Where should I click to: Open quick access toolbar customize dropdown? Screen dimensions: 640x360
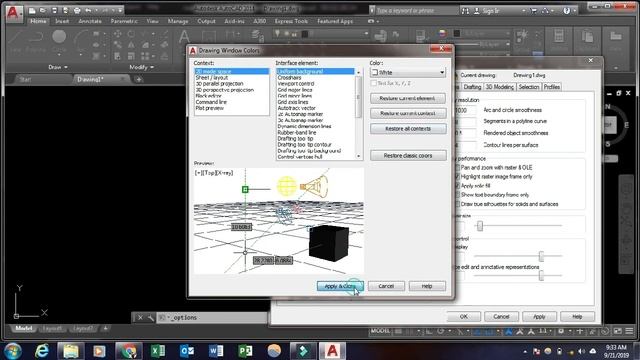[x=120, y=10]
